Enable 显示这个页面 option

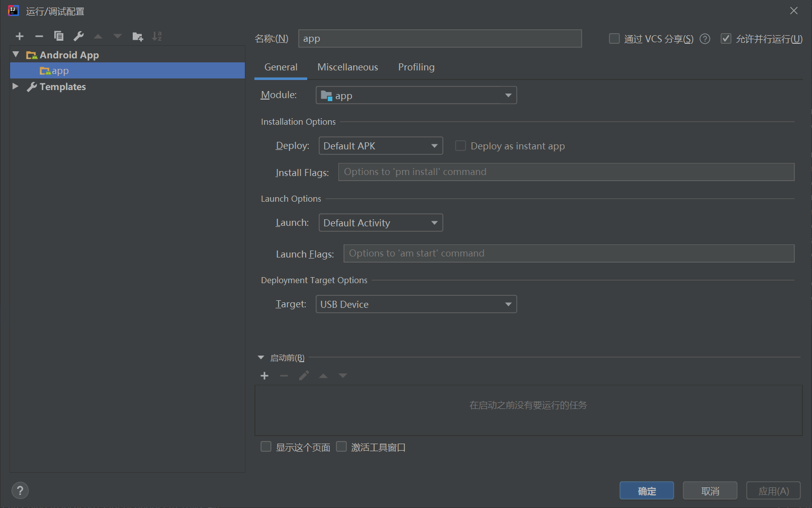pyautogui.click(x=266, y=446)
